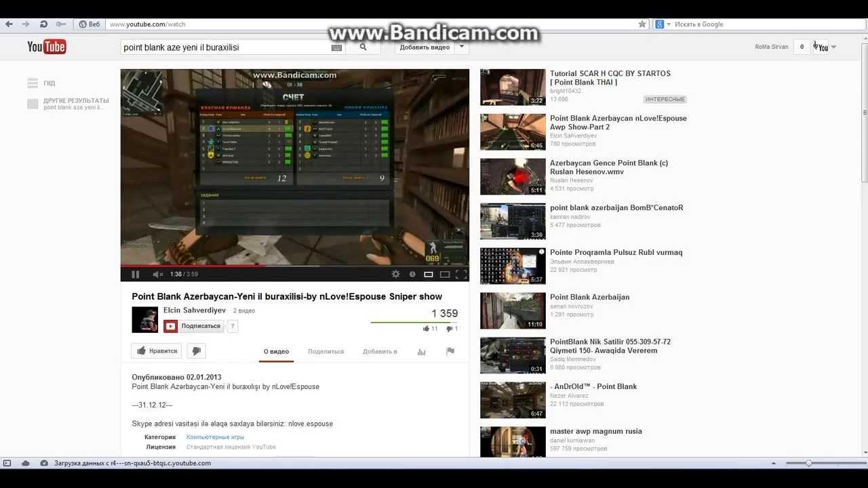Image resolution: width=868 pixels, height=488 pixels.
Task: Click the Нравится like button
Action: 156,351
